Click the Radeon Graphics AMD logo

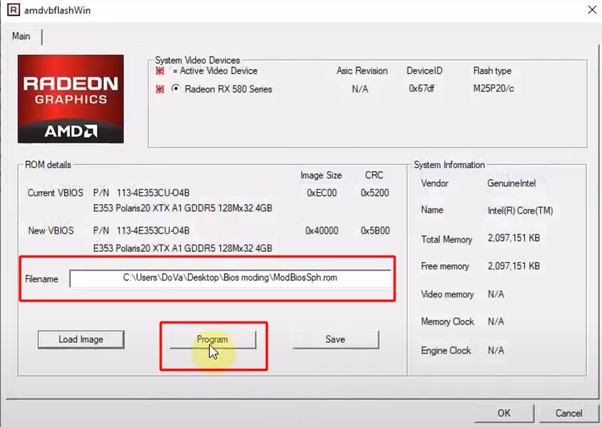(x=71, y=99)
